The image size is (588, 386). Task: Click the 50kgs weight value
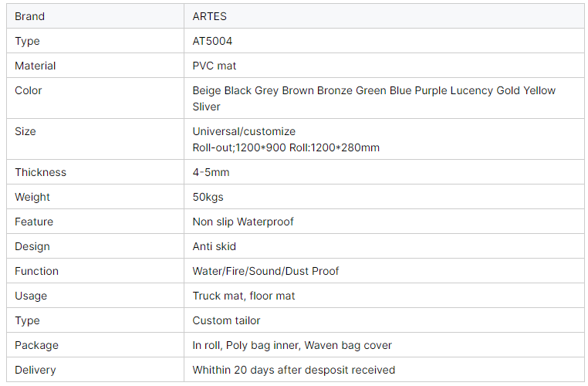click(208, 197)
